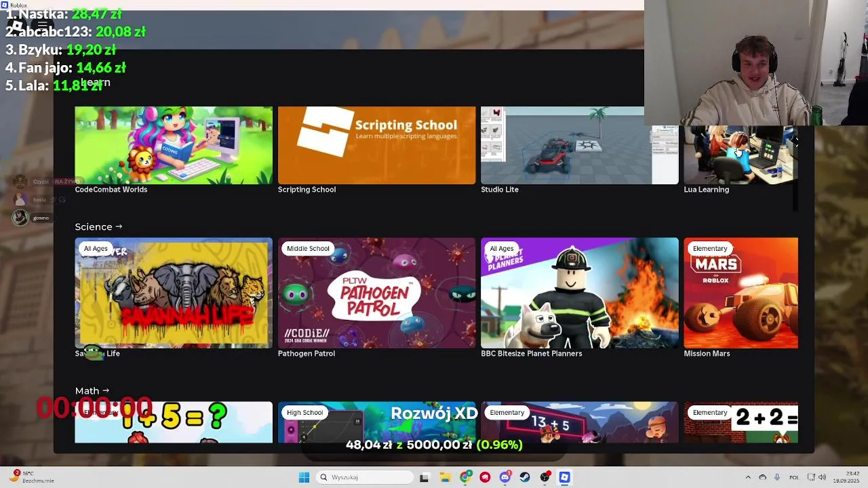Switch to Google Chrome on the taskbar
This screenshot has width=868, height=488.
(465, 477)
